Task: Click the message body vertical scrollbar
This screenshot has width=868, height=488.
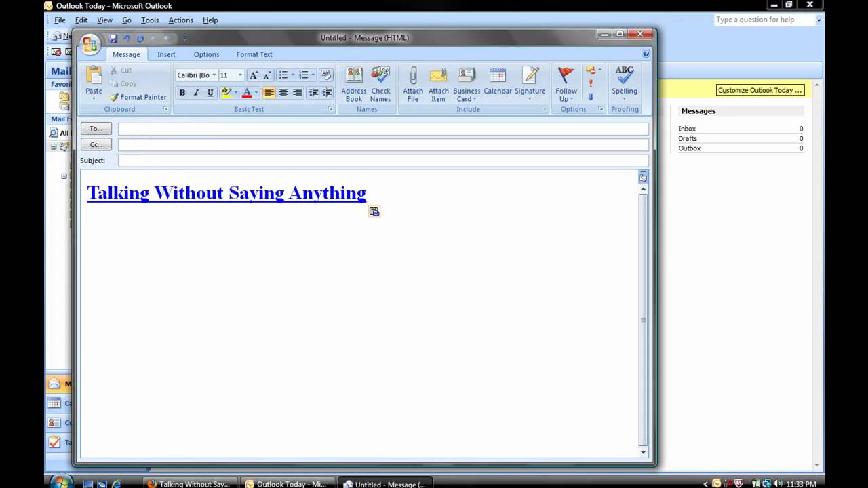Action: [x=643, y=321]
